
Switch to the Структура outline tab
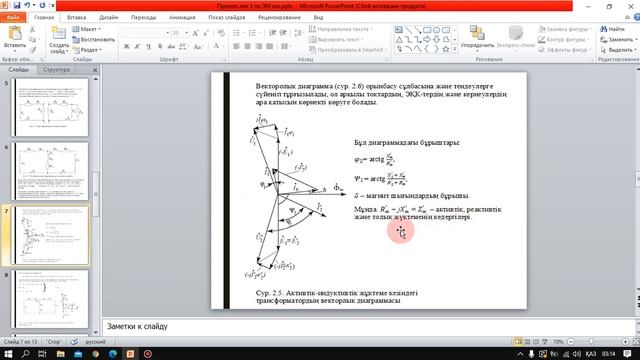click(56, 69)
